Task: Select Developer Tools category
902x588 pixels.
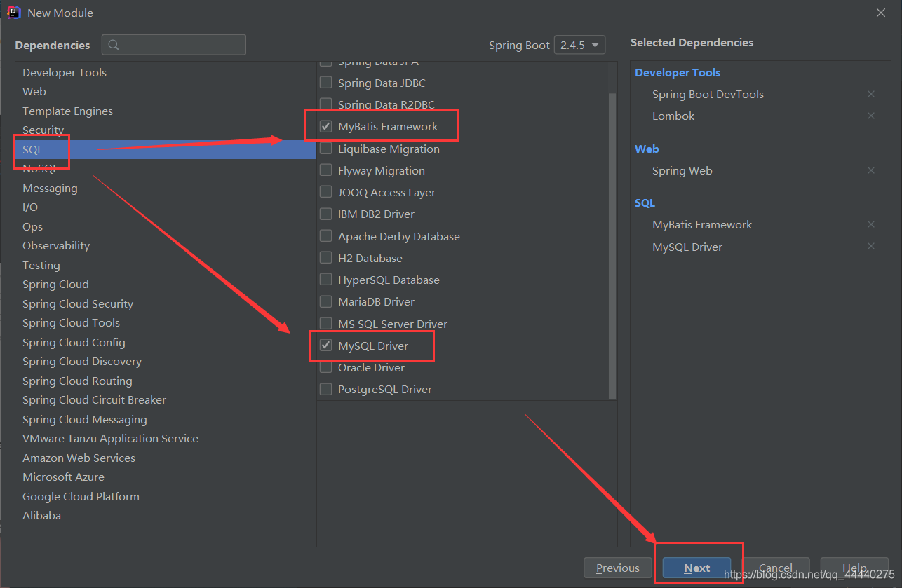Action: 166,72
